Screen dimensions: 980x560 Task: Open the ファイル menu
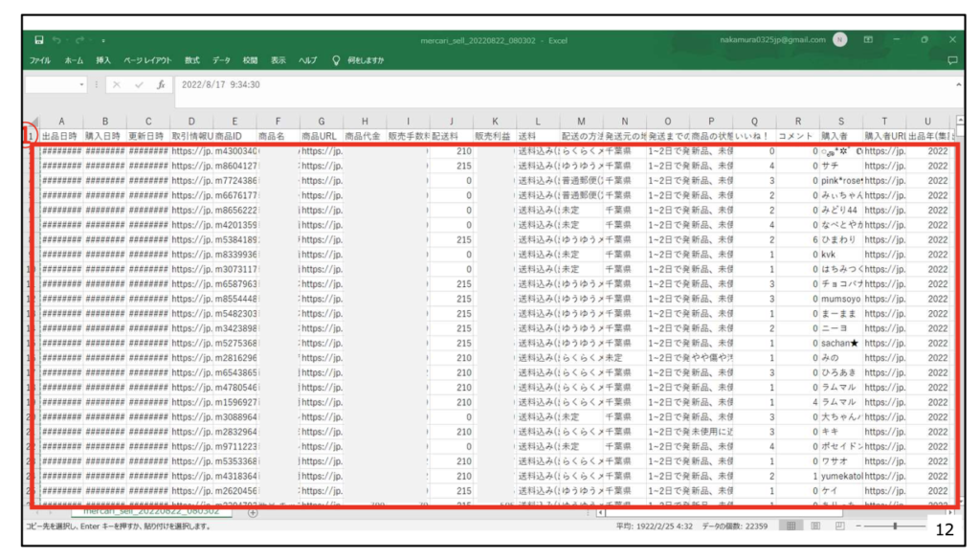tap(40, 59)
